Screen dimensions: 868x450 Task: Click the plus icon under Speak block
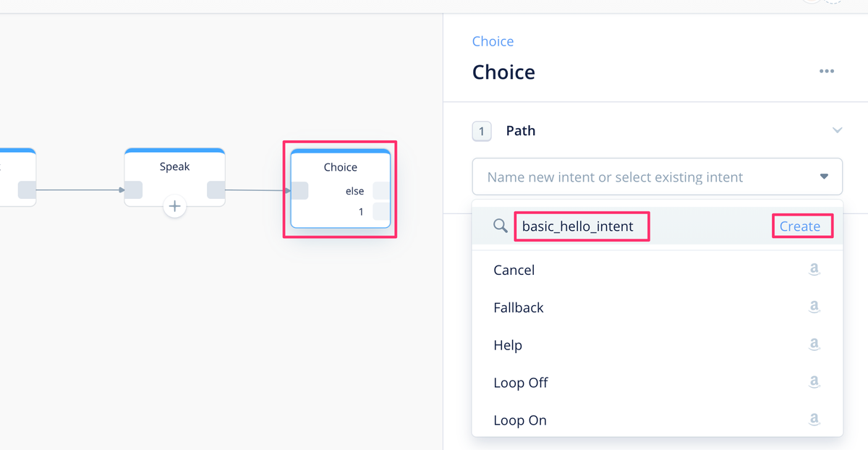tap(174, 207)
